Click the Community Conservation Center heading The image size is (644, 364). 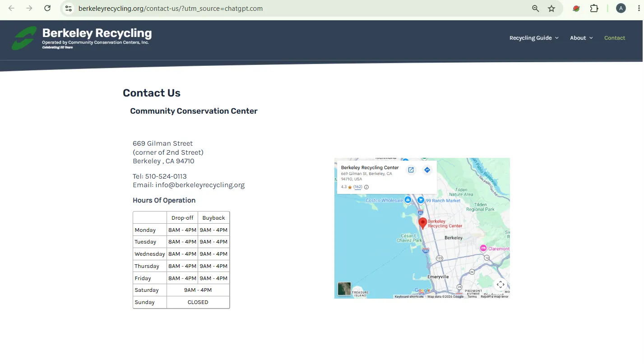194,111
